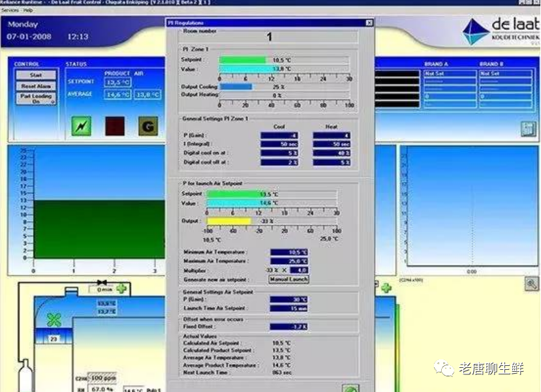
Task: Click the average product temperature 14,6 °C box
Action: tap(117, 95)
